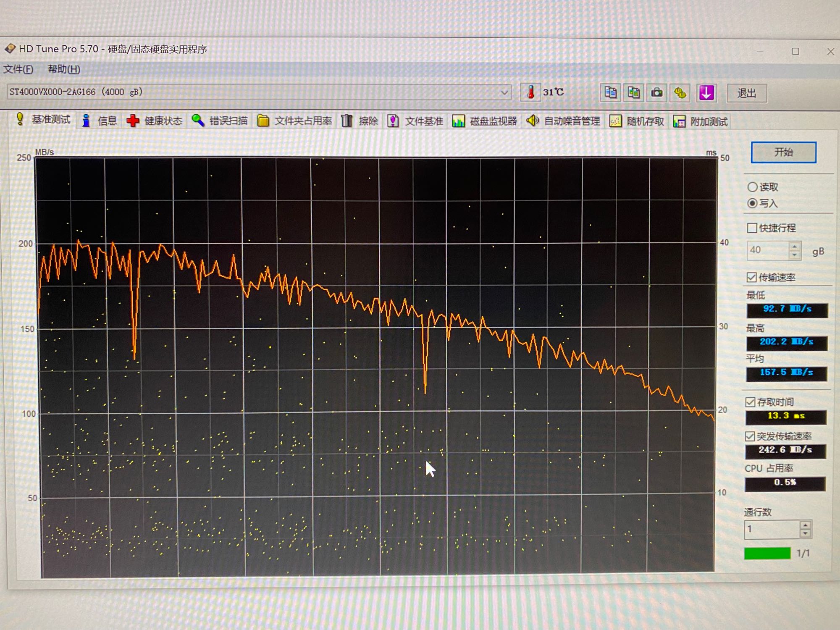The width and height of the screenshot is (840, 630).
Task: Click the green 1/1 progress bar
Action: (x=767, y=553)
